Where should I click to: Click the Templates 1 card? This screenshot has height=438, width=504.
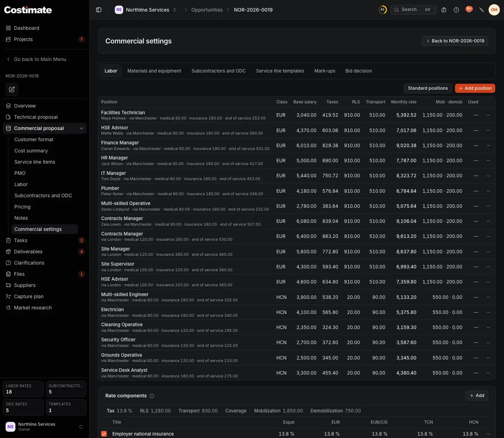[x=66, y=407]
